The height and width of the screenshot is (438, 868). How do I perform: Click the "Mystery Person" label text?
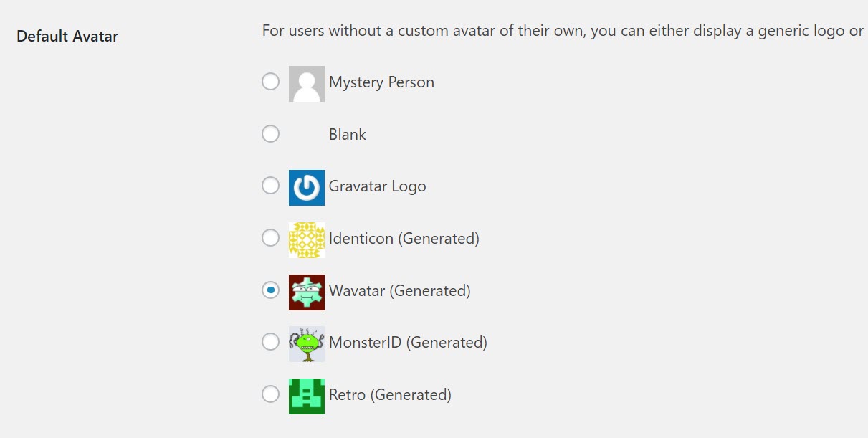tap(381, 82)
